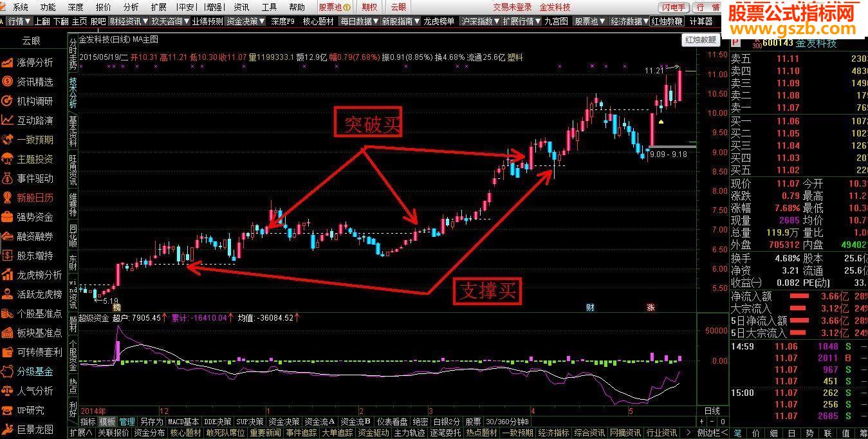The width and height of the screenshot is (868, 439).
Task: Open the 工具 menu
Action: tap(269, 7)
